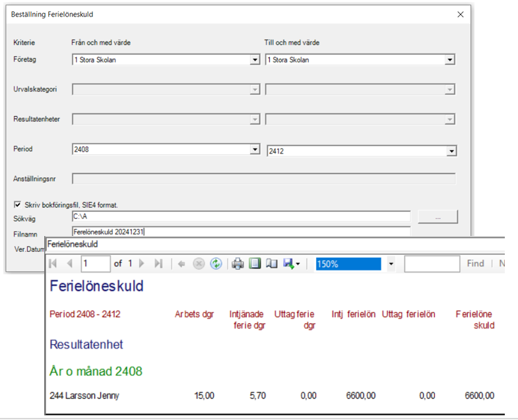Click the Arbets dgr column header

194,314
